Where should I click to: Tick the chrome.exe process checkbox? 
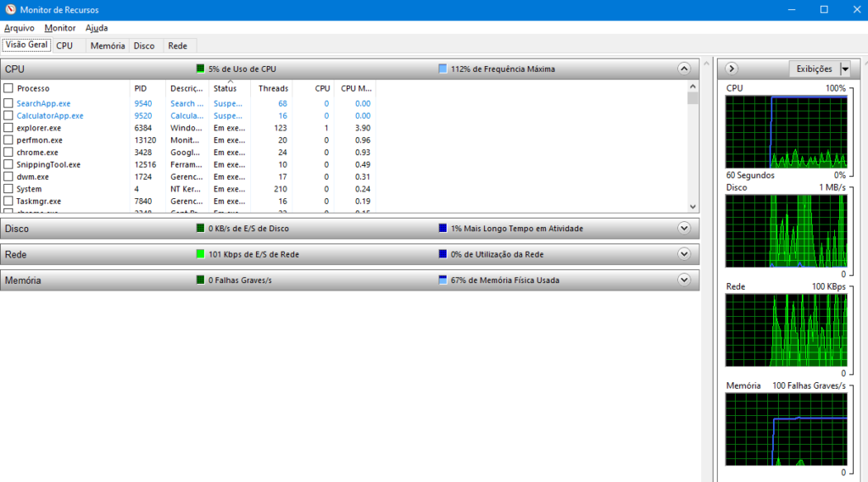tap(8, 152)
